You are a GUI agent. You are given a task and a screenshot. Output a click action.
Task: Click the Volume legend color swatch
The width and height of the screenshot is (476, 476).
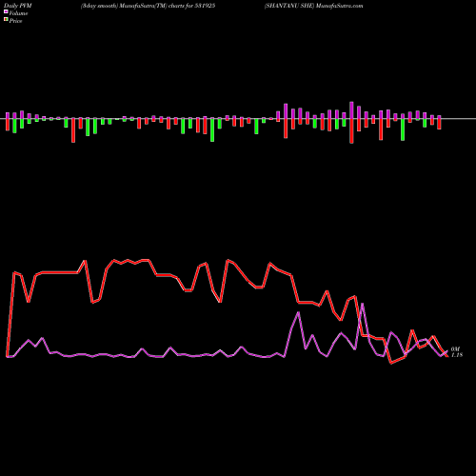coord(6,11)
